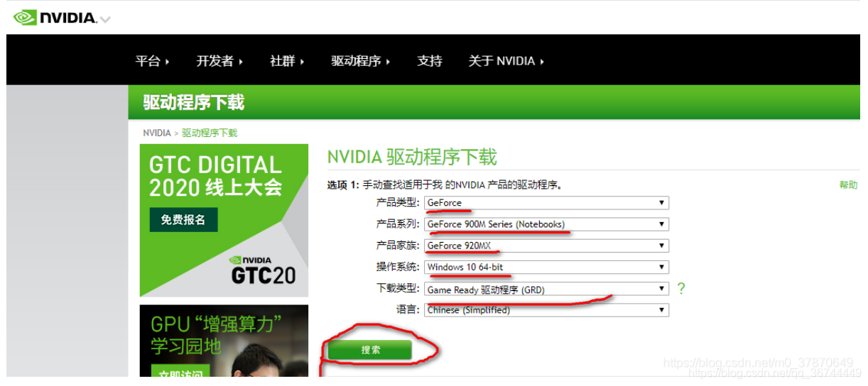Click the green 驱动程序下载 page title bar
Viewport: 868px width, 386px height.
click(494, 102)
